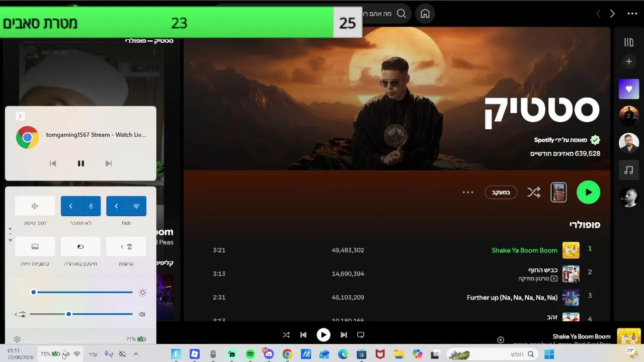644x362 pixels.
Task: Switch to Google Chrome in the taskbar
Action: tap(287, 354)
